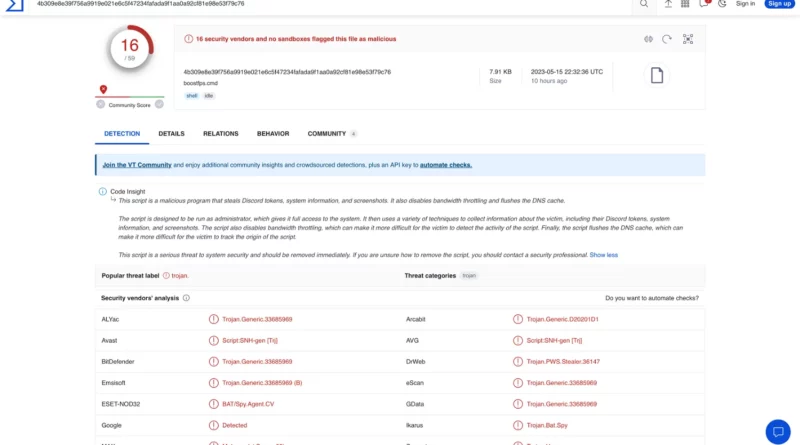Click the red community score marker
The width and height of the screenshot is (800, 445).
104,89
